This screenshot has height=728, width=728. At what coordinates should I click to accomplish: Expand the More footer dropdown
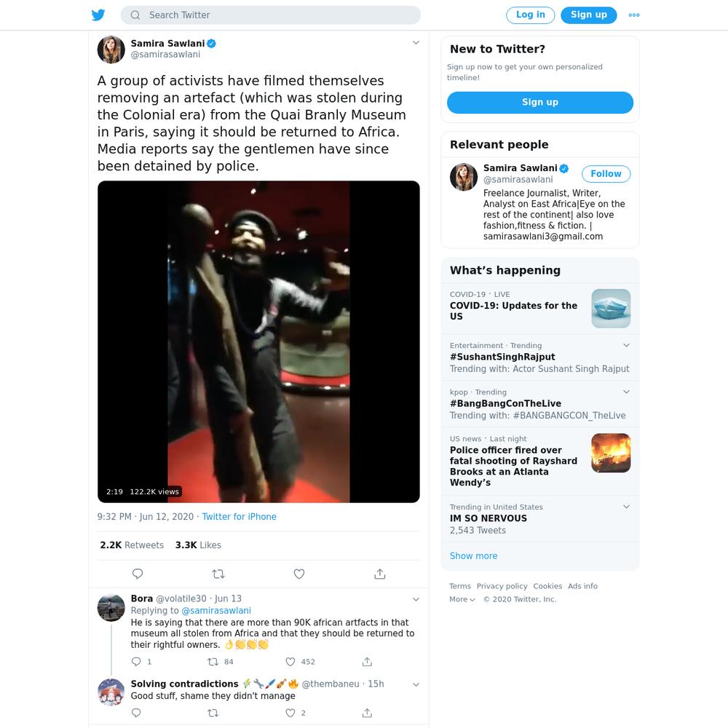click(x=462, y=599)
